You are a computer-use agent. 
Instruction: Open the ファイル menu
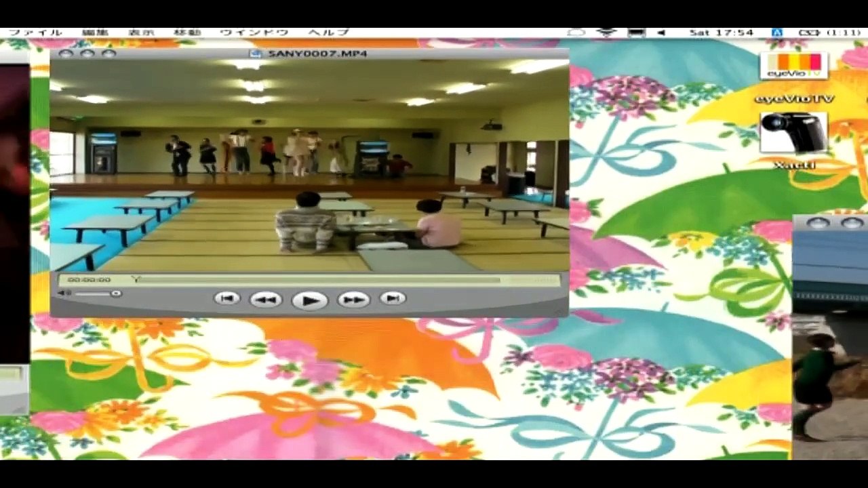tap(35, 33)
